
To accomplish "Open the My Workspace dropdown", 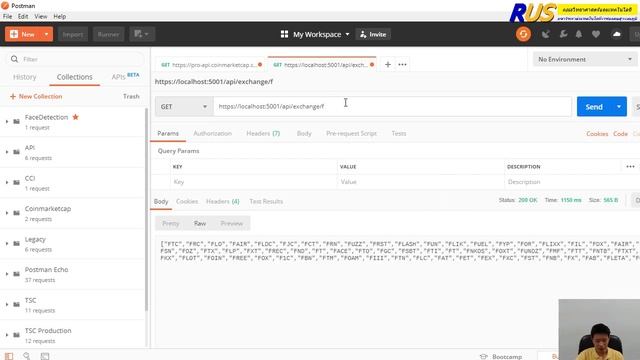I will [x=315, y=34].
